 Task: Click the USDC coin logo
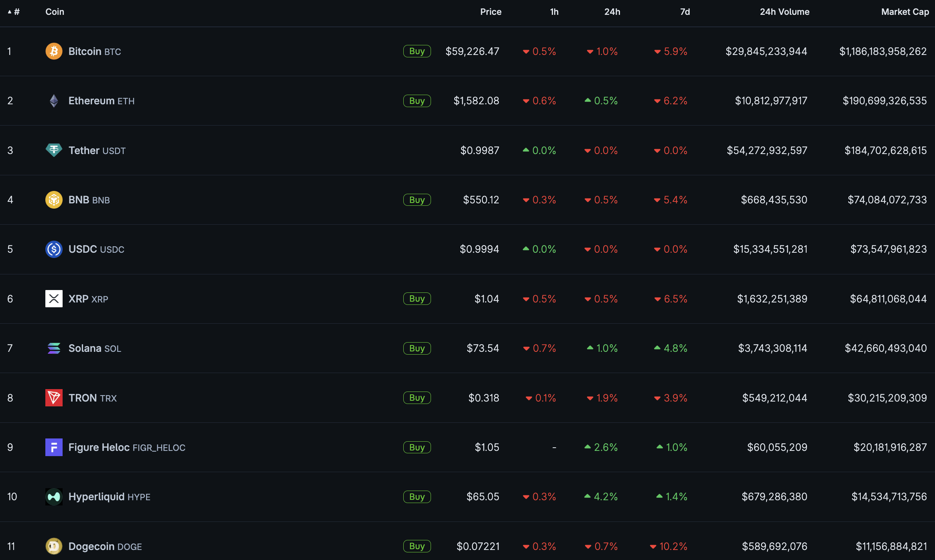tap(54, 249)
